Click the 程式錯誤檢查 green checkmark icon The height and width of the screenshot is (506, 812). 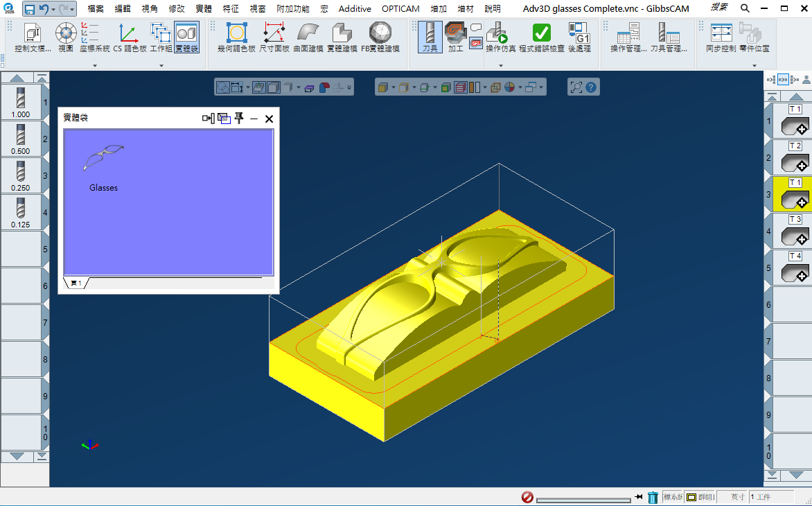tap(541, 33)
